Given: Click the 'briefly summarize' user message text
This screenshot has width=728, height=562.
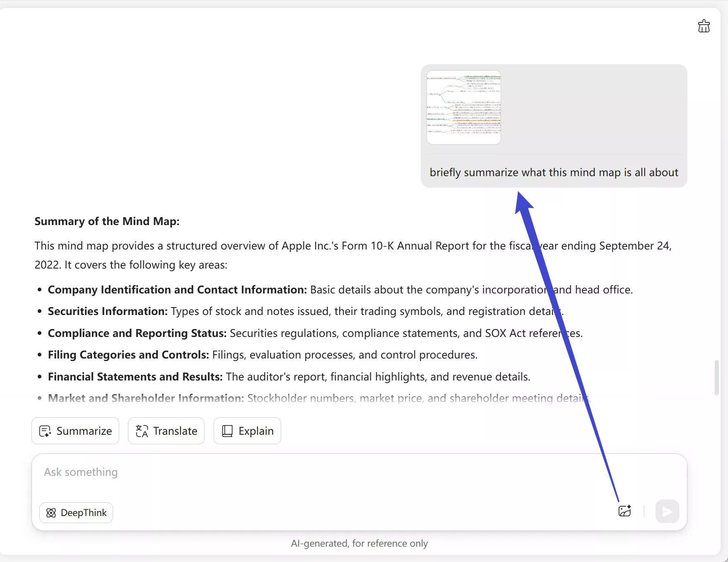Looking at the screenshot, I should tap(554, 172).
